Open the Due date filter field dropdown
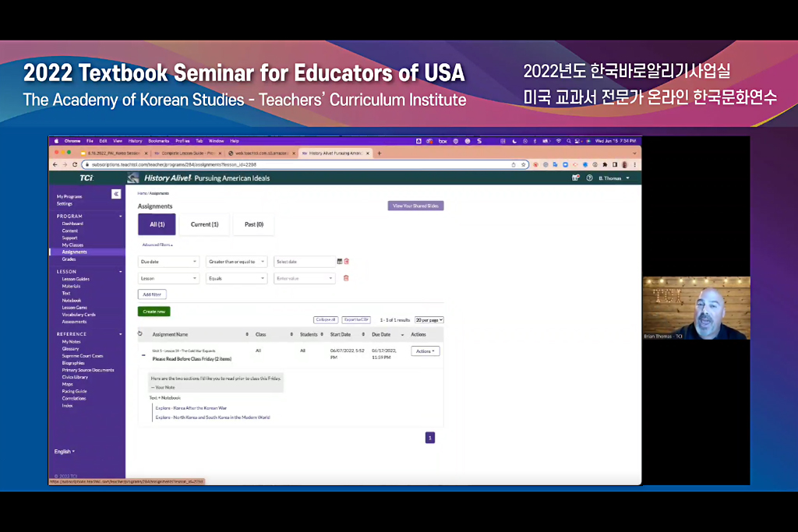 pyautogui.click(x=168, y=262)
